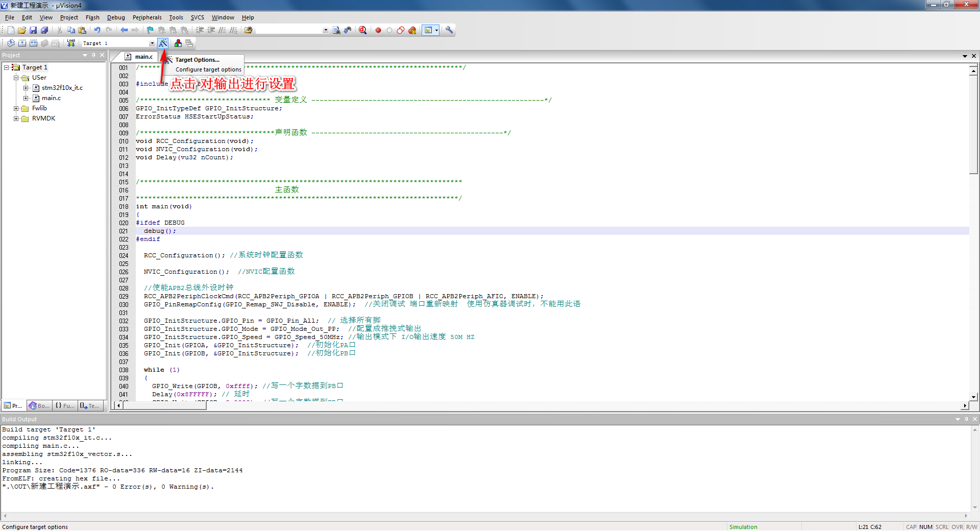Navigate backwards with blue left arrow
The image size is (980, 531).
124,30
